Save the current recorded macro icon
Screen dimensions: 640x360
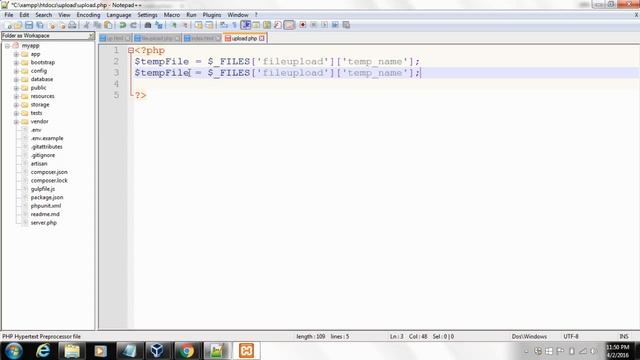click(346, 25)
